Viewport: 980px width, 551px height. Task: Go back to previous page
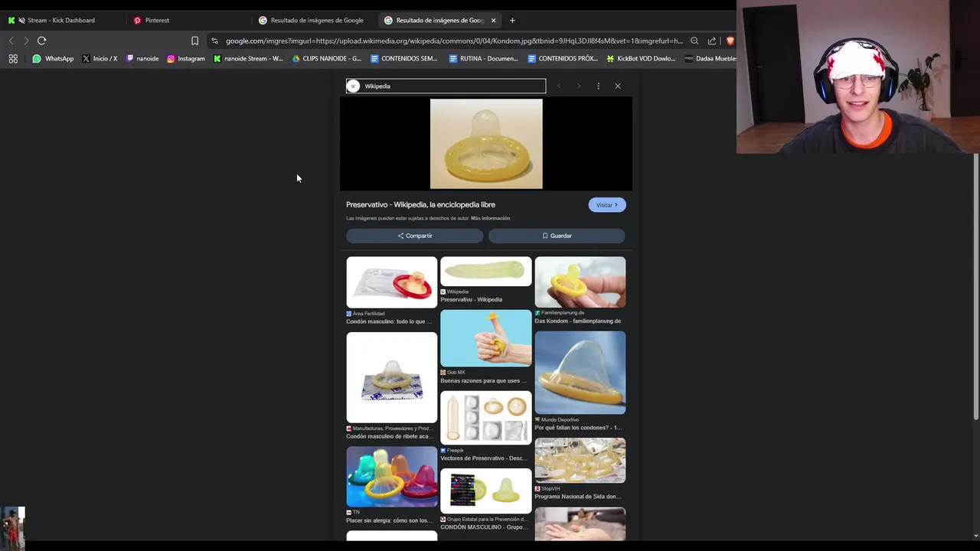(11, 41)
